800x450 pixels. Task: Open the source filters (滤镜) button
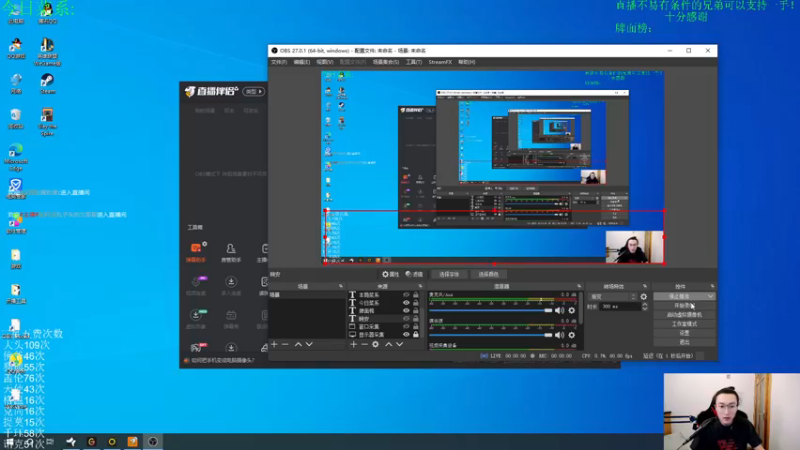(414, 274)
